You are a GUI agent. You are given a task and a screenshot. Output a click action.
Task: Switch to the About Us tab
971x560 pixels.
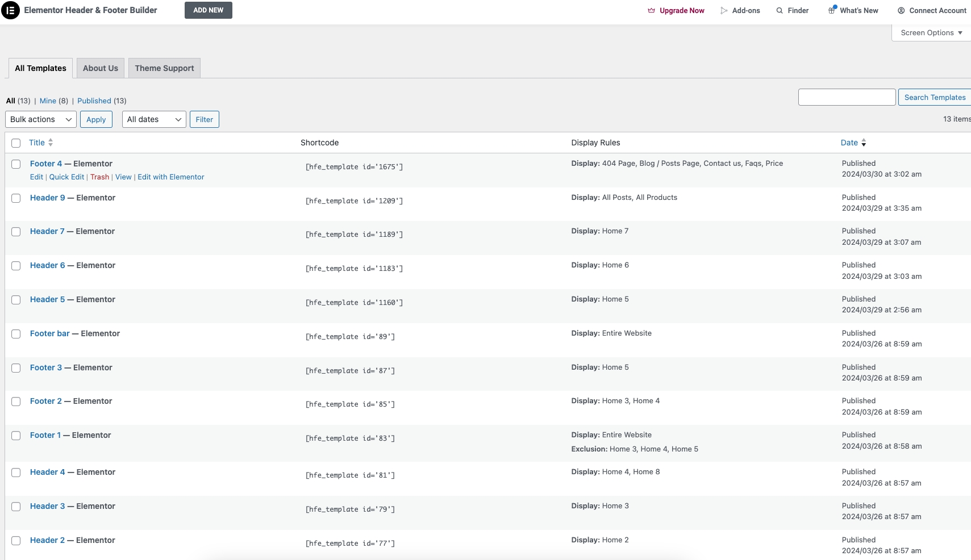[x=101, y=68]
